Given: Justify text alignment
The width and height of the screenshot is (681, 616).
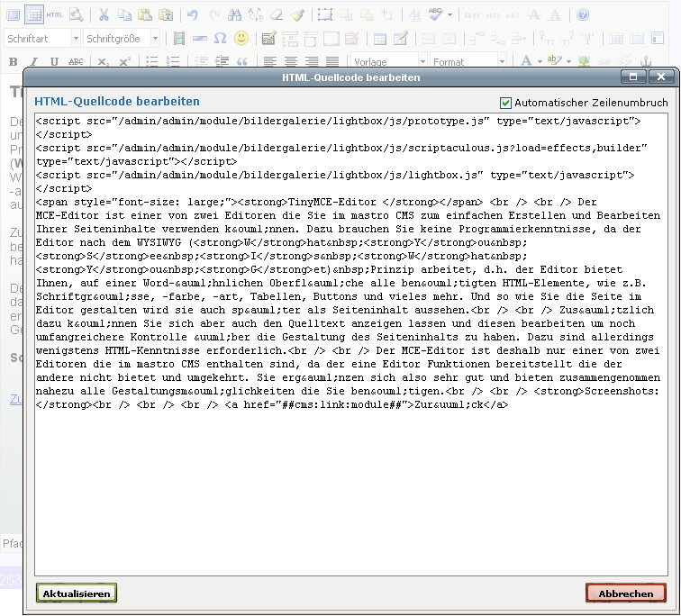Looking at the screenshot, I should click(x=332, y=61).
